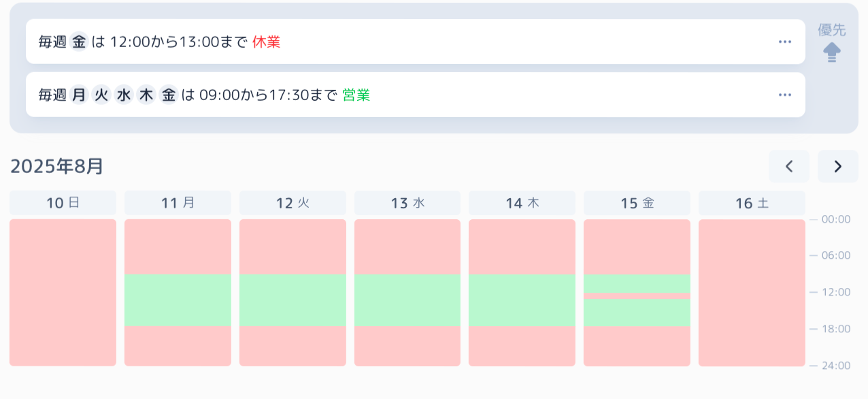This screenshot has height=399, width=868.
Task: Toggle the 火 weekday chip
Action: click(x=101, y=95)
